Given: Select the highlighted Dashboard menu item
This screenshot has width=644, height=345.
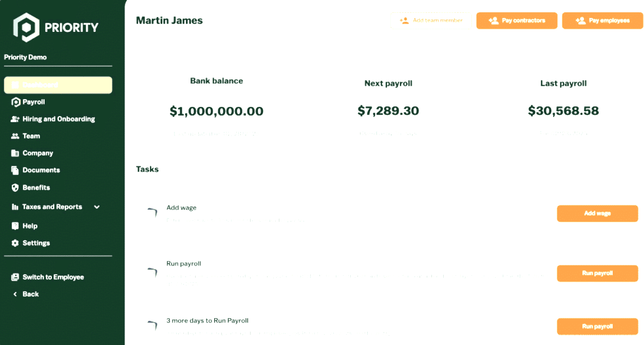Looking at the screenshot, I should coord(58,85).
